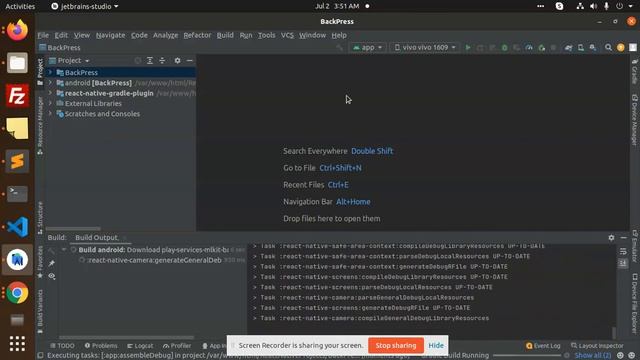Open the Refactor menu
Screen dimensions: 640x360
pos(197,35)
